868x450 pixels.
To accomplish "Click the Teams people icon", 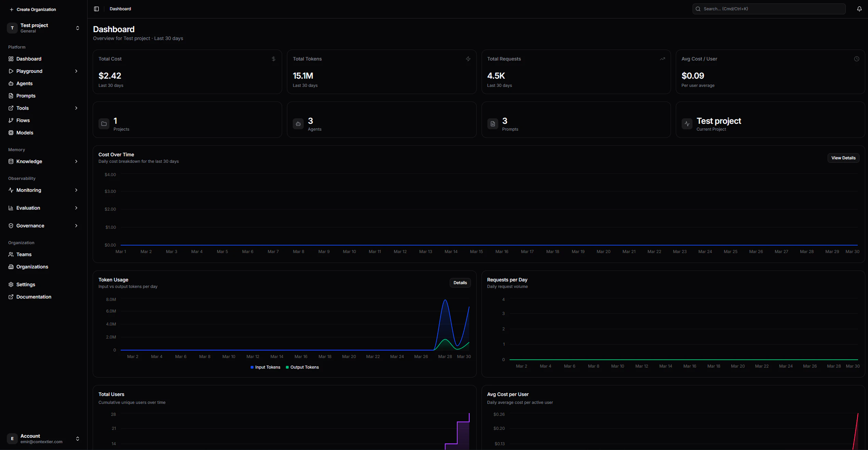I will coord(11,254).
